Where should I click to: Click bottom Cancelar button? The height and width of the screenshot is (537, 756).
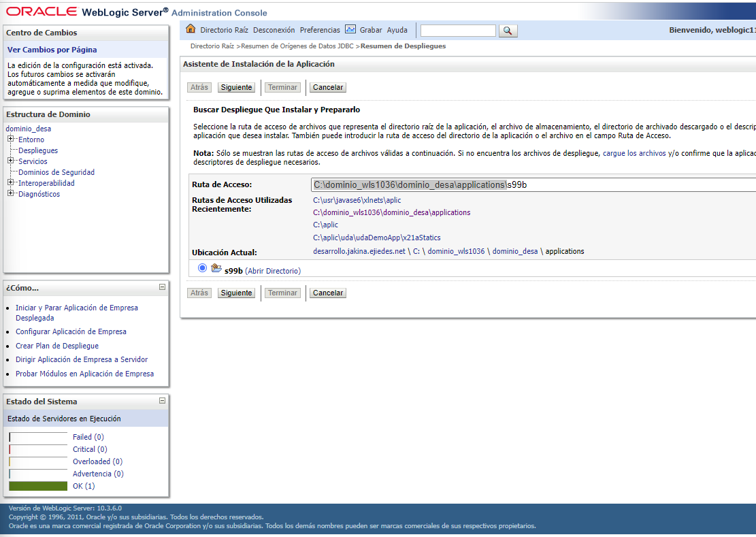coord(328,293)
